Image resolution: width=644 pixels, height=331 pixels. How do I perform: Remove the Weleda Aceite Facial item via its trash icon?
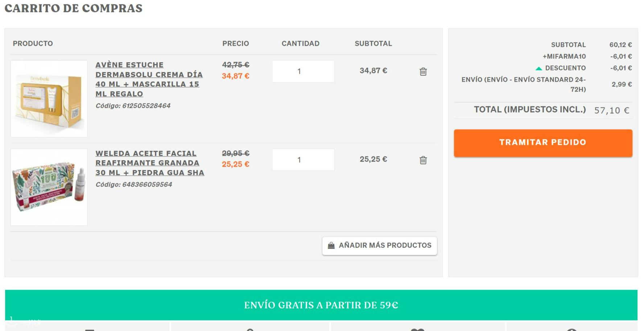click(x=423, y=160)
